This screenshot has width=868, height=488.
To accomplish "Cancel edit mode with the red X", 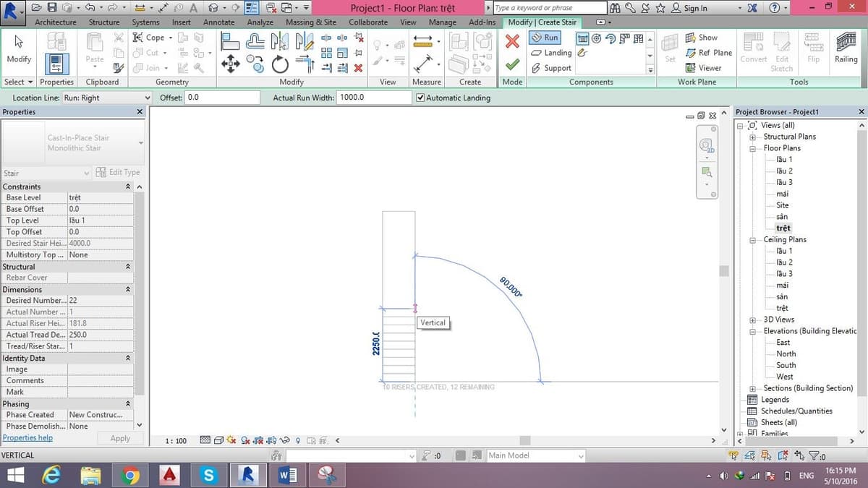I will [512, 41].
